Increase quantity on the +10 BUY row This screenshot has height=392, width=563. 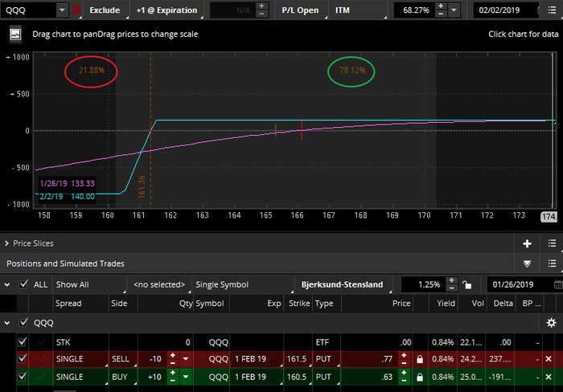(x=173, y=373)
